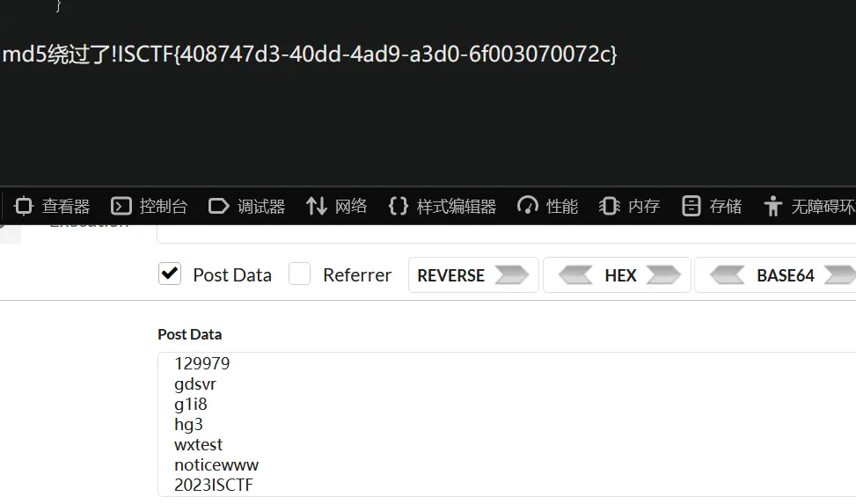Open the Accessibility (无障碍) person icon
Image resolution: width=856 pixels, height=504 pixels.
point(773,207)
